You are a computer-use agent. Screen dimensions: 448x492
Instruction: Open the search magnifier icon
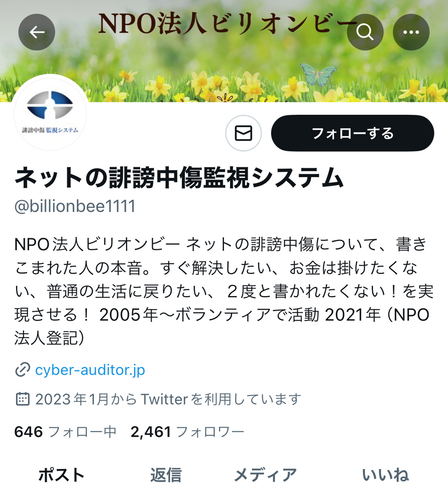pyautogui.click(x=365, y=32)
